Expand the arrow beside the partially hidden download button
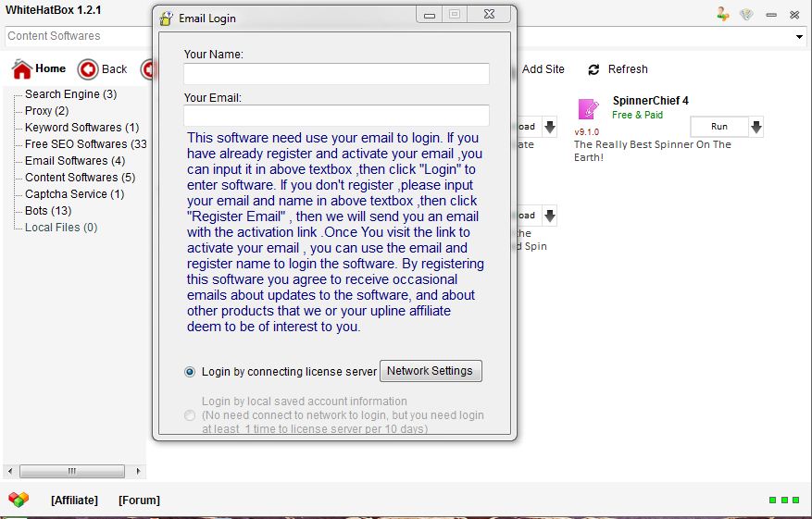Screen dimensions: 812x519 549,127
